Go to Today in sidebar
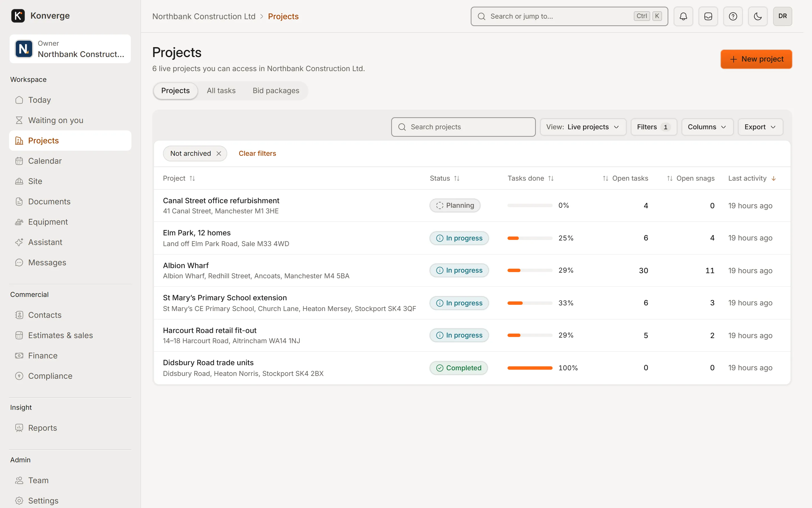The width and height of the screenshot is (812, 508). (70, 100)
